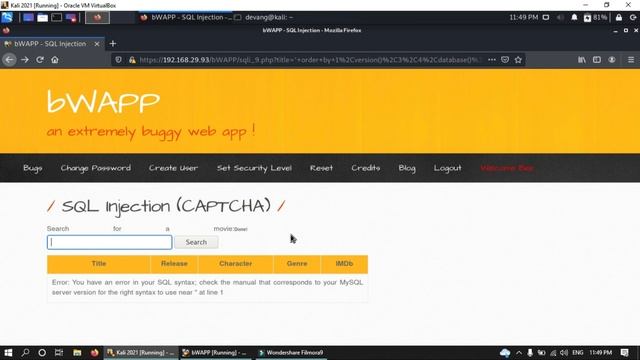This screenshot has height=360, width=640.
Task: Open the Kali panel terminal launcher
Action: click(x=57, y=18)
